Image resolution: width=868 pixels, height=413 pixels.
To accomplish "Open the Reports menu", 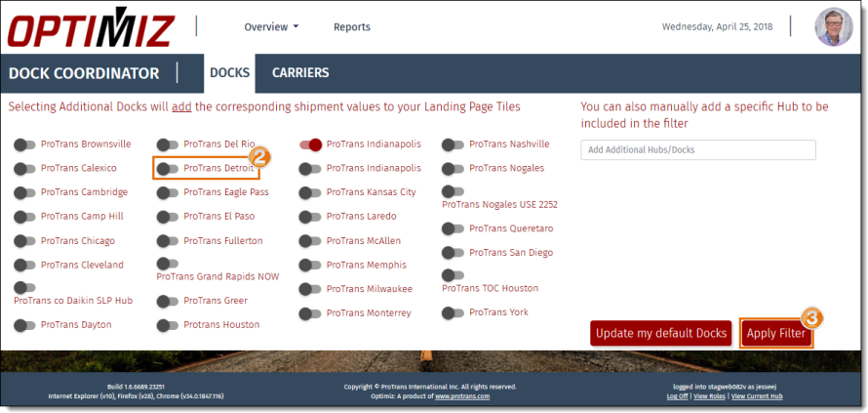I will (352, 26).
